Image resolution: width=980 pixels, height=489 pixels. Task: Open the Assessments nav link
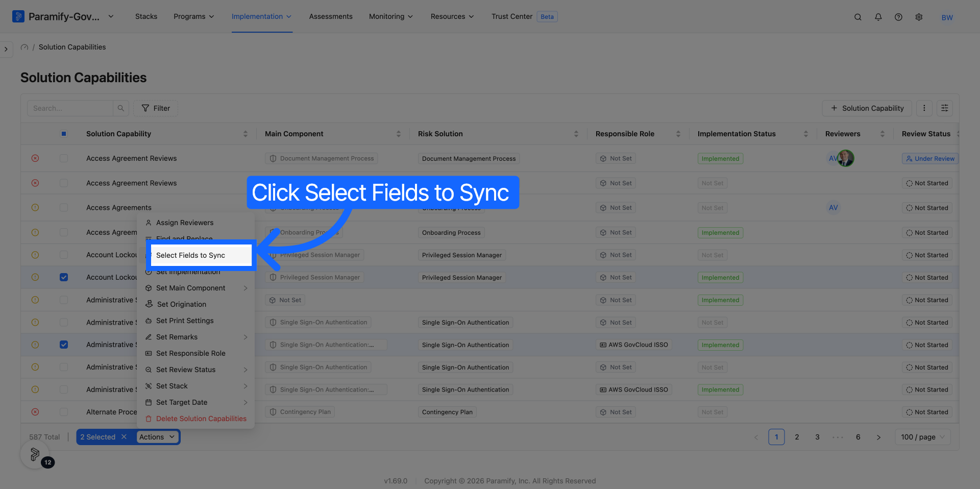(x=331, y=16)
